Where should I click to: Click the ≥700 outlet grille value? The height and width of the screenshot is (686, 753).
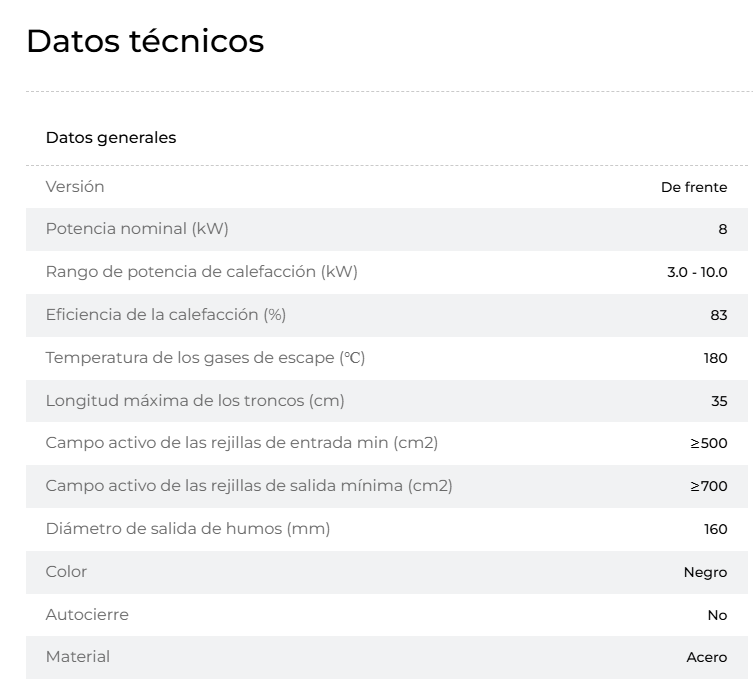coord(709,486)
